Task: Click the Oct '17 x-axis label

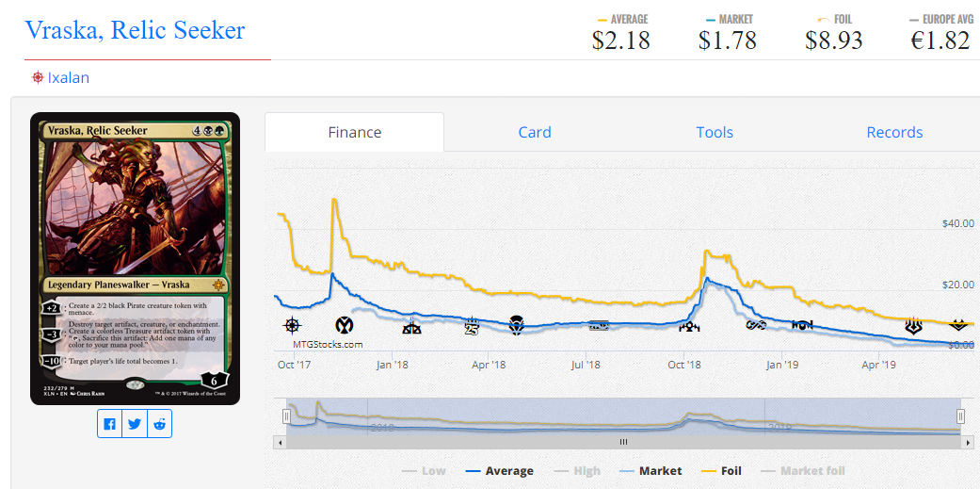Action: [295, 365]
